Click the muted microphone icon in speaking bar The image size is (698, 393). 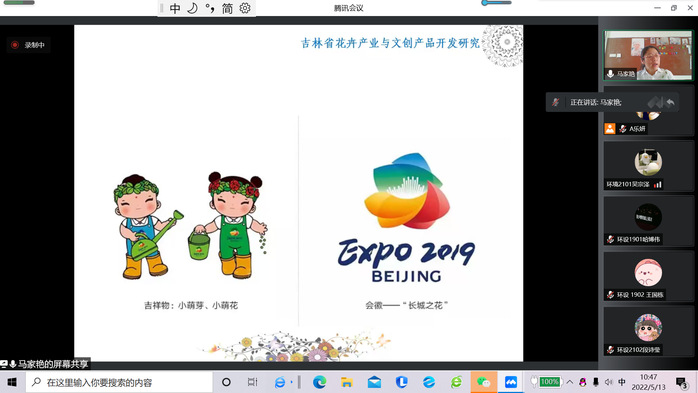click(556, 102)
